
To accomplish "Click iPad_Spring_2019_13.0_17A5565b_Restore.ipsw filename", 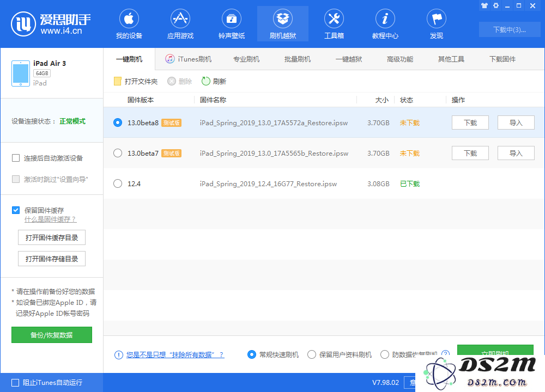I will coord(274,154).
